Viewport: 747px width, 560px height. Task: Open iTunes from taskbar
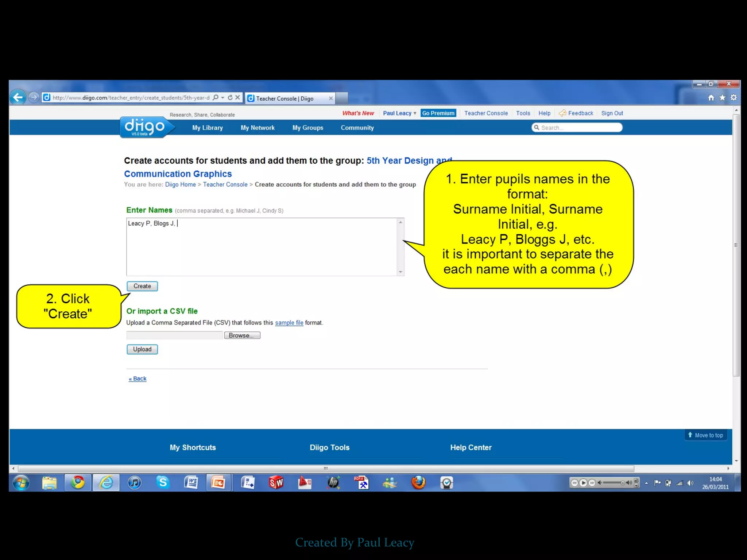(x=135, y=483)
